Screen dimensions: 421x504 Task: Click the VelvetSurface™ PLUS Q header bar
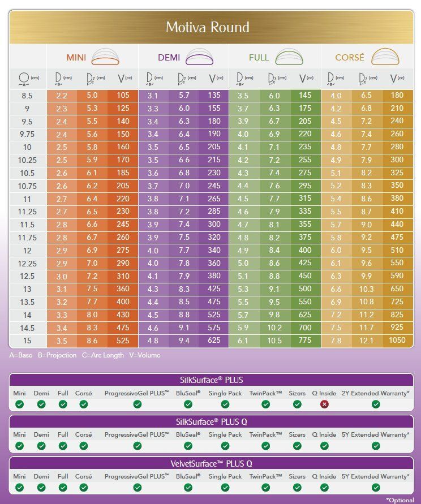pyautogui.click(x=211, y=463)
